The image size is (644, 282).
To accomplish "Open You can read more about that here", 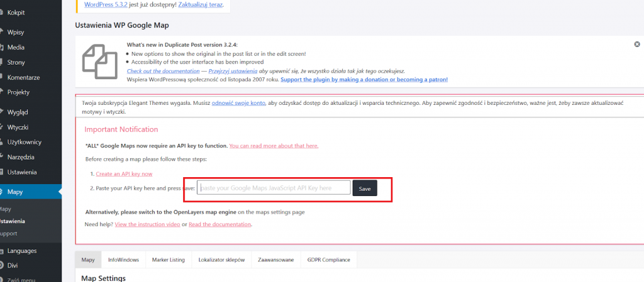I will pos(274,146).
